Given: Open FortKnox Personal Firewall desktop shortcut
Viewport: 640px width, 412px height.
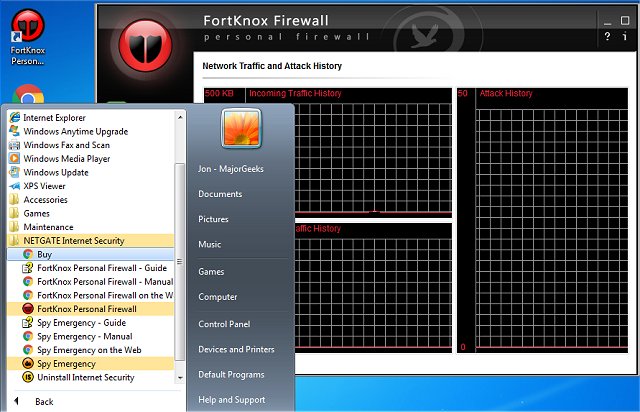Looking at the screenshot, I should pyautogui.click(x=27, y=38).
